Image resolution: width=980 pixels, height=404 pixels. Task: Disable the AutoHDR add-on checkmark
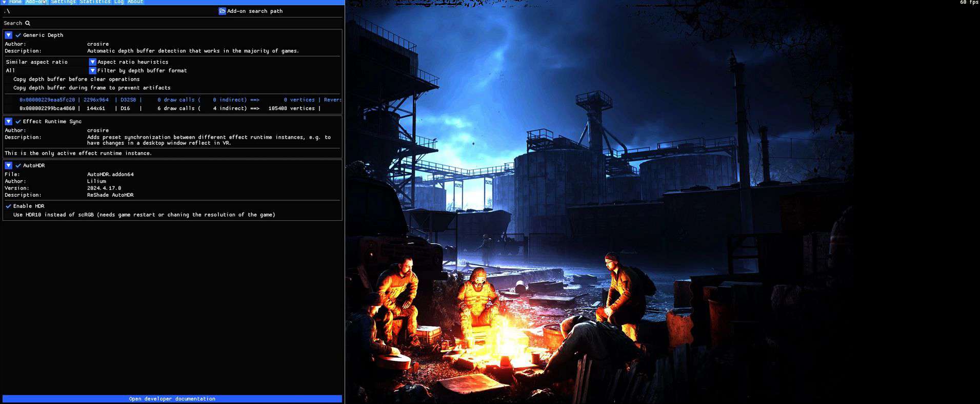click(18, 166)
